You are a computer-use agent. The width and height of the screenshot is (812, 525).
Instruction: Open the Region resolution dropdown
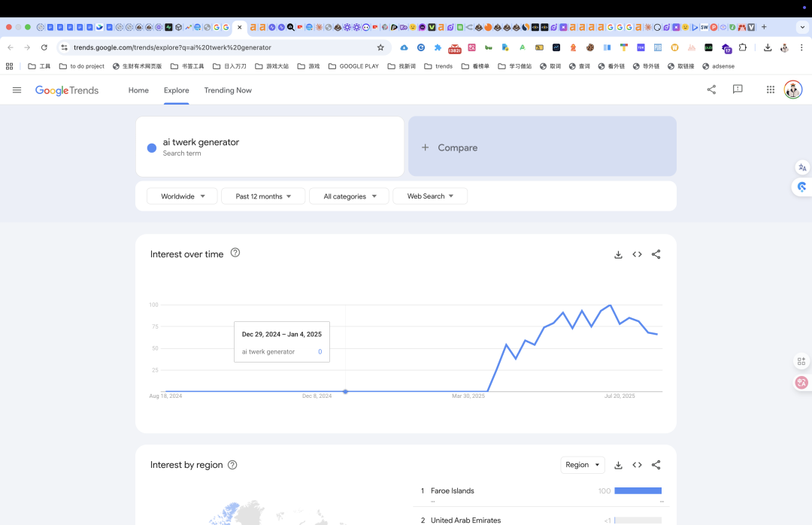pyautogui.click(x=583, y=465)
